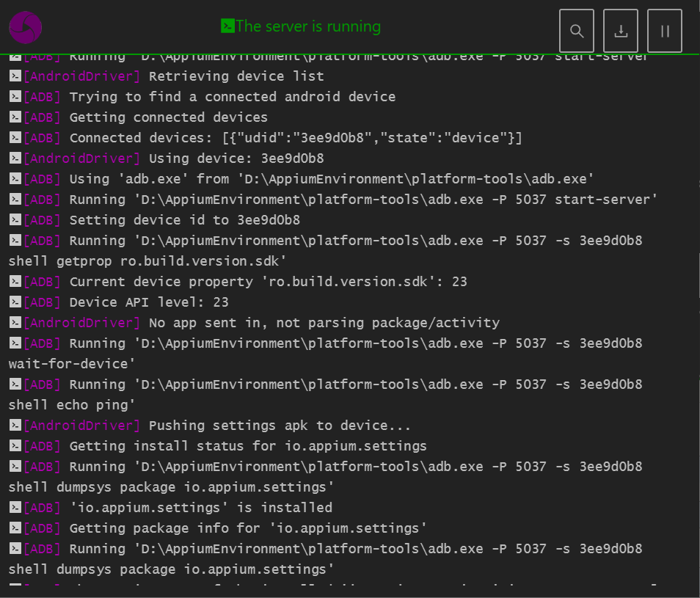Select the "Current device property" log entry
The height and width of the screenshot is (598, 700).
(x=268, y=282)
